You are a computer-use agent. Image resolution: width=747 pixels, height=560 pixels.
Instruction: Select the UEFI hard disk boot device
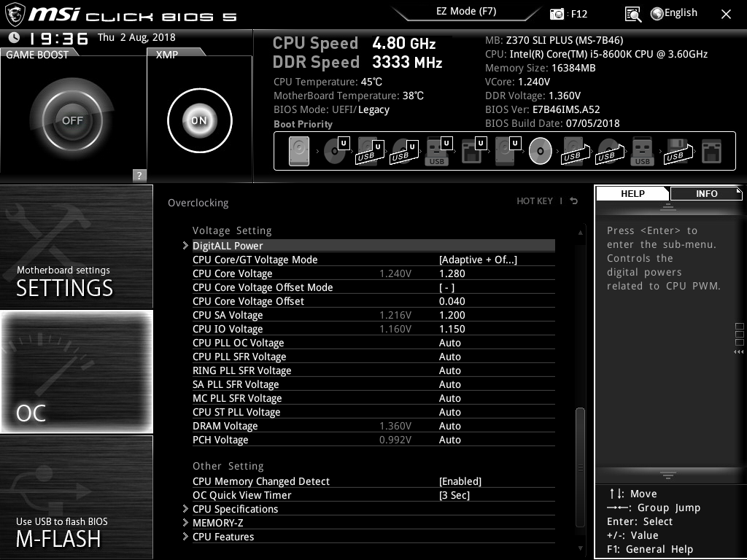pos(508,152)
